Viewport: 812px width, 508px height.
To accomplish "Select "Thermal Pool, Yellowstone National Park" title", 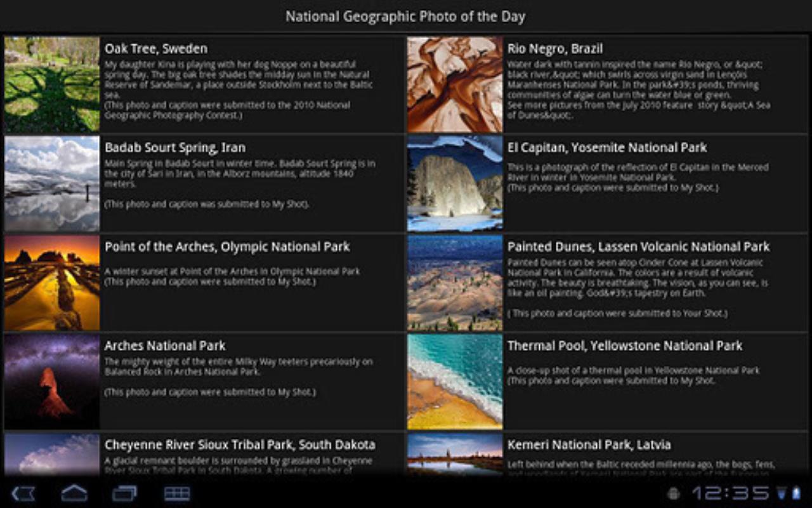I will [x=625, y=345].
